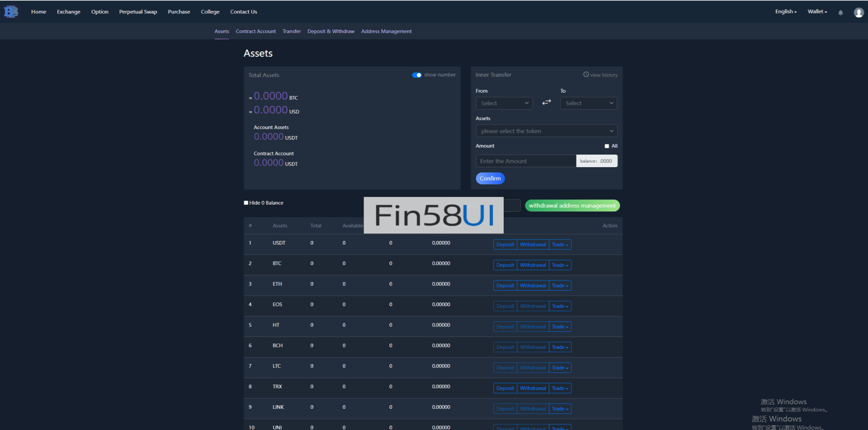Switch to Contract Account tab
This screenshot has width=868, height=430.
pos(256,32)
